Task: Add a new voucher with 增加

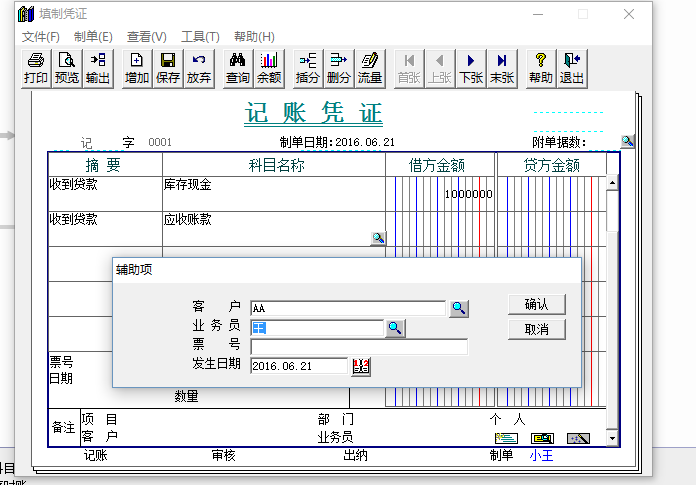Action: pos(137,68)
